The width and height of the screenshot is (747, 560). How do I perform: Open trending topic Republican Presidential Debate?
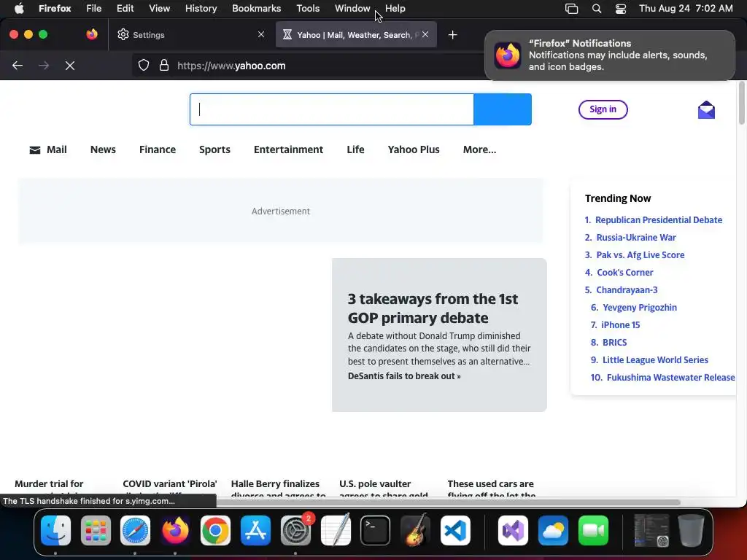pyautogui.click(x=659, y=220)
